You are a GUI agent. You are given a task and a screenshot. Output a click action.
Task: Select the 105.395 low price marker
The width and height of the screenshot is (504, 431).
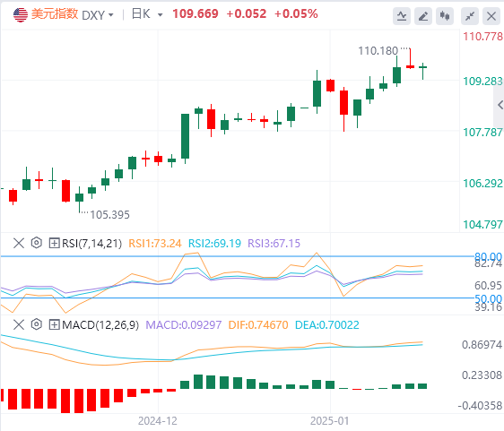pos(109,214)
